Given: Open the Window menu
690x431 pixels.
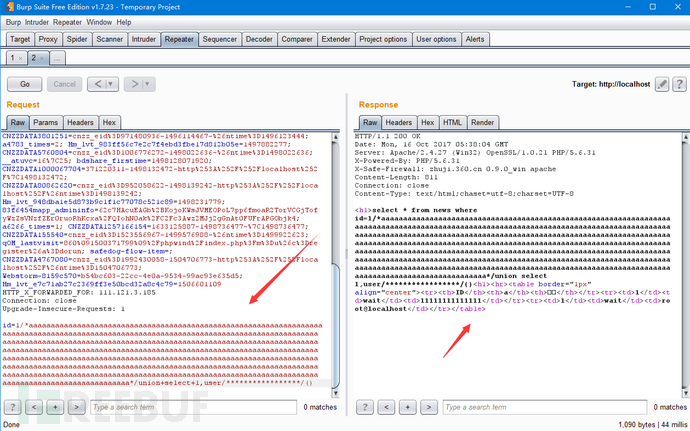Looking at the screenshot, I should pyautogui.click(x=99, y=22).
